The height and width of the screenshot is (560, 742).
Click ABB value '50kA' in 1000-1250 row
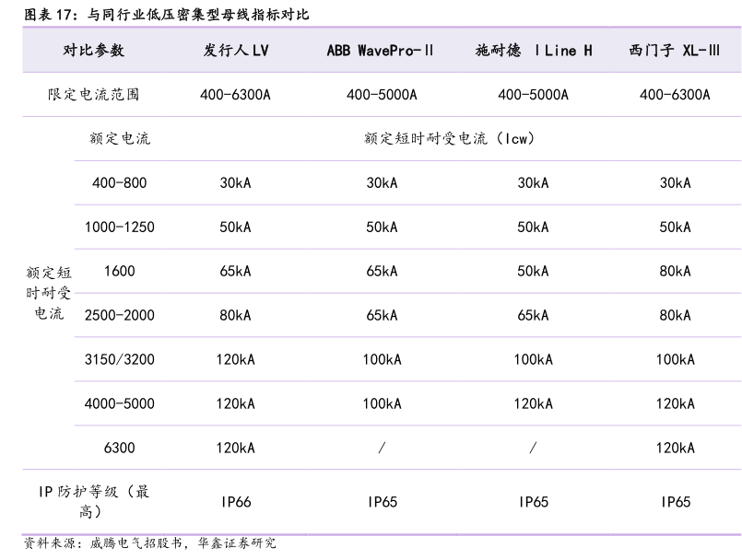[x=382, y=227]
